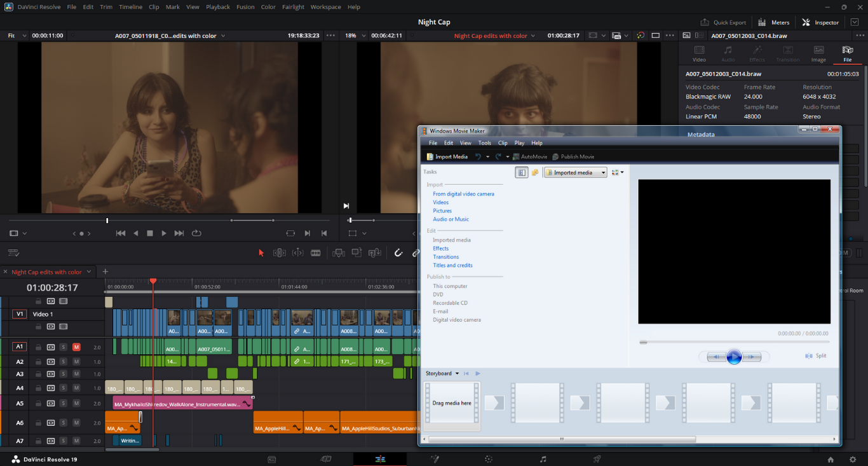Image resolution: width=868 pixels, height=466 pixels.
Task: Click Movie Maker preview seek bar
Action: [x=734, y=342]
